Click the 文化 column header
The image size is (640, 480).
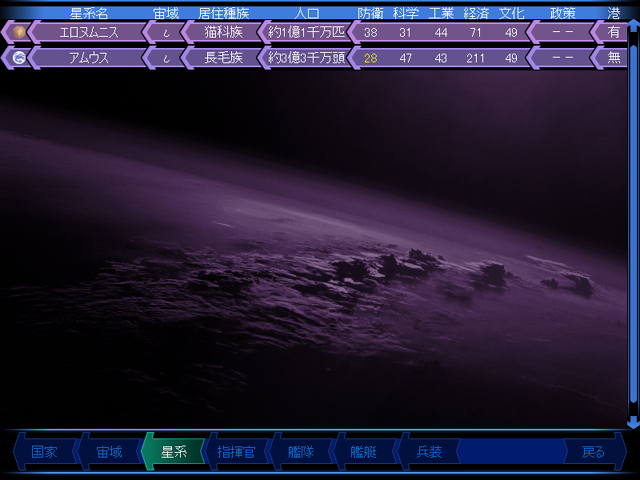[x=511, y=13]
